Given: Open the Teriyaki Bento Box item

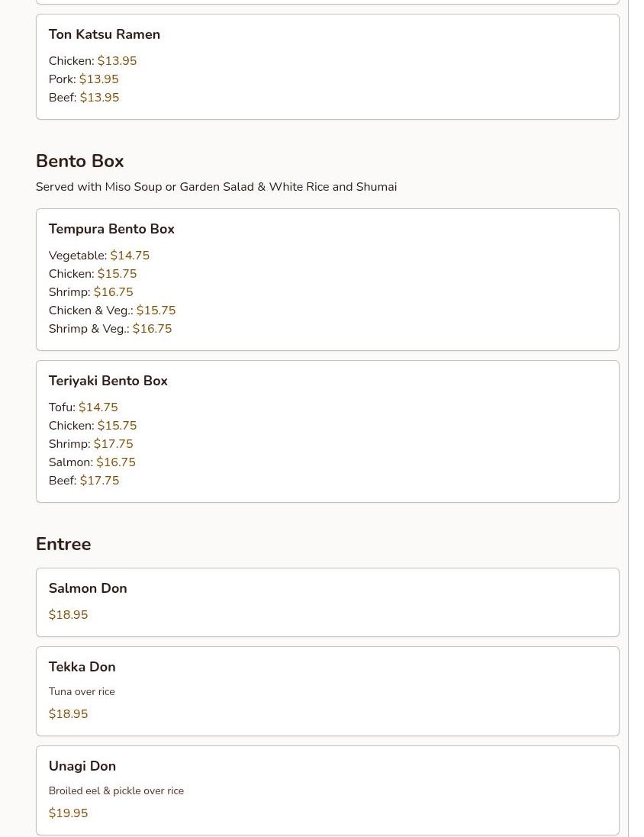Looking at the screenshot, I should [x=108, y=381].
